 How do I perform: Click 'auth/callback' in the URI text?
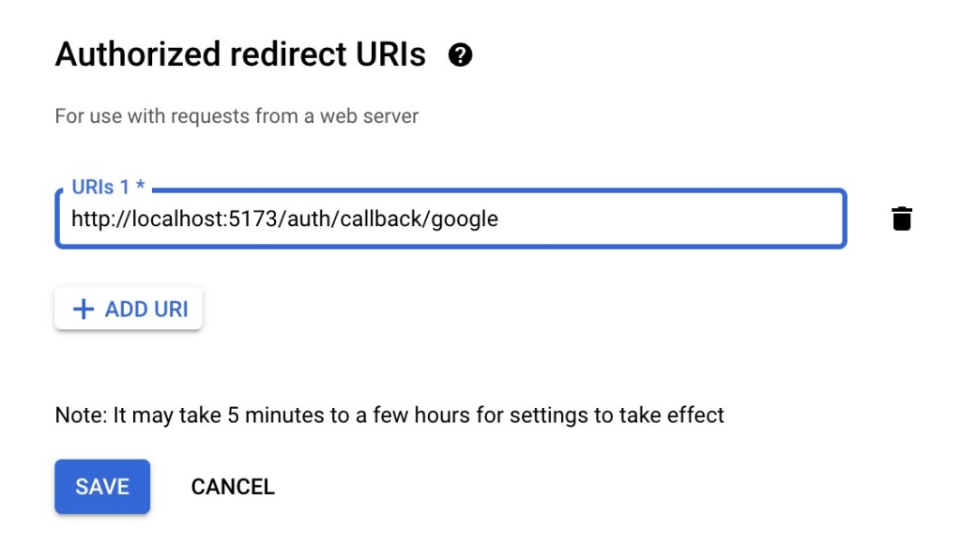coord(355,219)
